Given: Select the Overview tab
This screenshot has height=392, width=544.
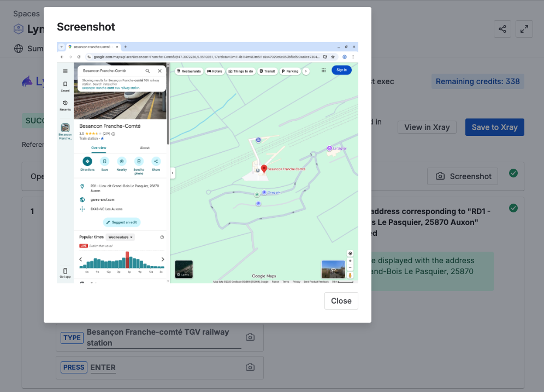Looking at the screenshot, I should pos(98,148).
